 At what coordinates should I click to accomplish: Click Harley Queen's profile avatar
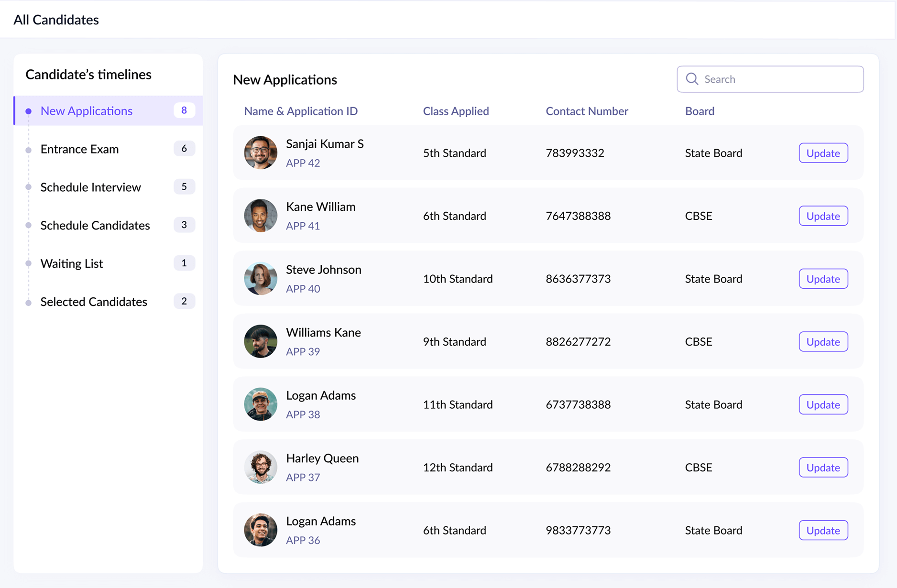click(x=261, y=467)
